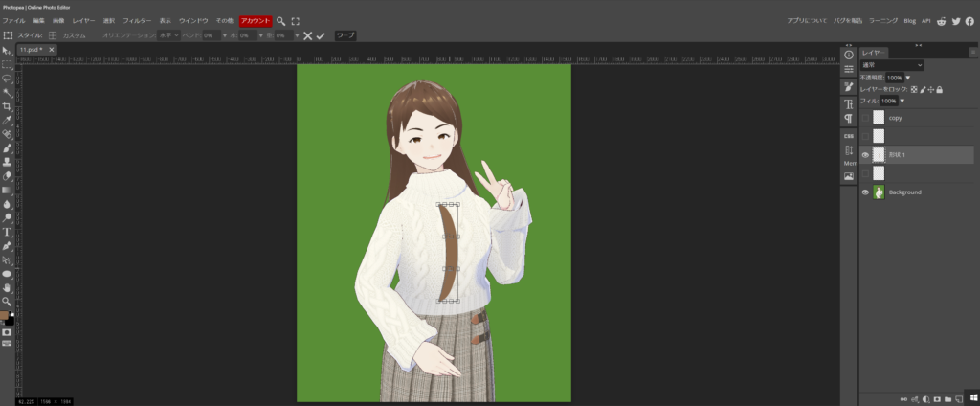The image size is (980, 406).
Task: Show the copy layer
Action: [x=865, y=118]
